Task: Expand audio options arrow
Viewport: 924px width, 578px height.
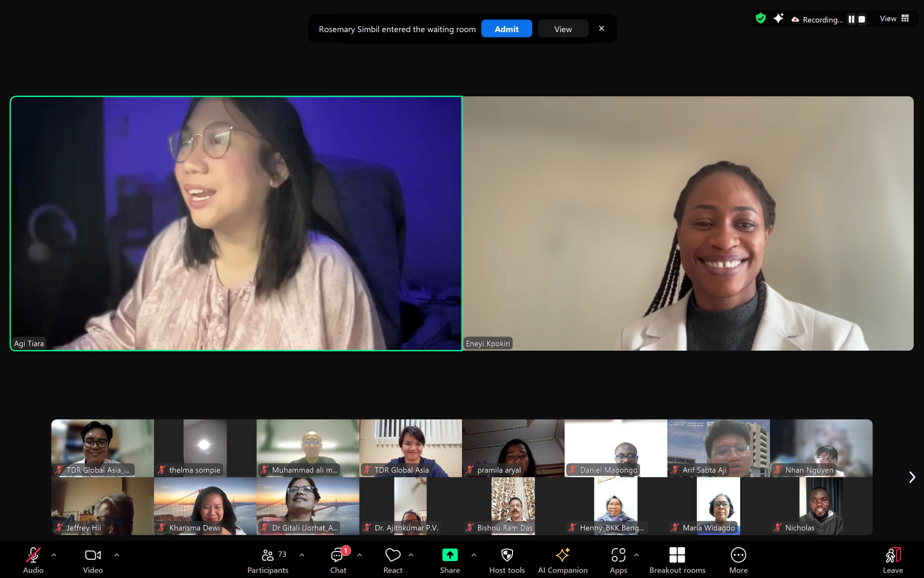Action: (x=54, y=555)
